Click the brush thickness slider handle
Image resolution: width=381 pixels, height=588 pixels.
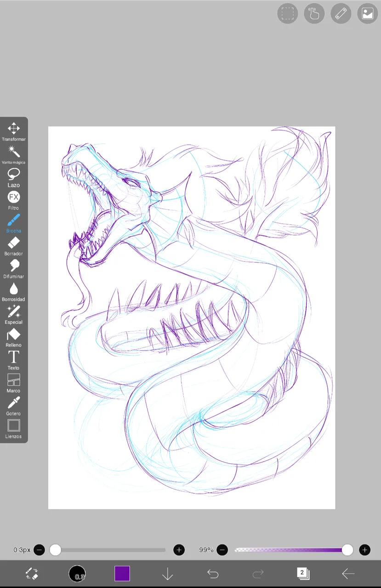[x=55, y=550]
